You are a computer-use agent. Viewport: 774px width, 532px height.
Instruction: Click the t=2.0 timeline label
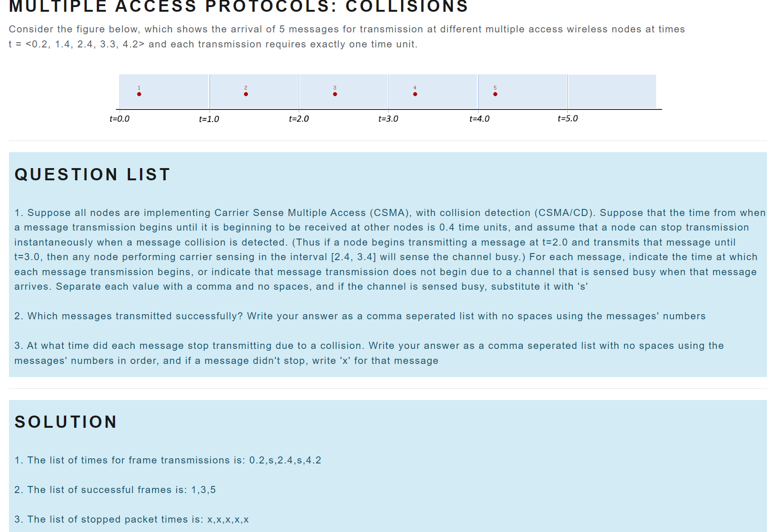(x=299, y=119)
